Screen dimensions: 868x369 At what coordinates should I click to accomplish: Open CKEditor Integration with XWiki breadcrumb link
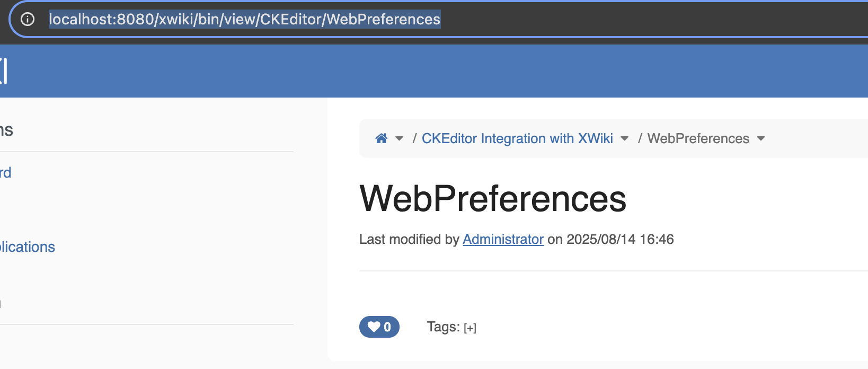click(517, 138)
